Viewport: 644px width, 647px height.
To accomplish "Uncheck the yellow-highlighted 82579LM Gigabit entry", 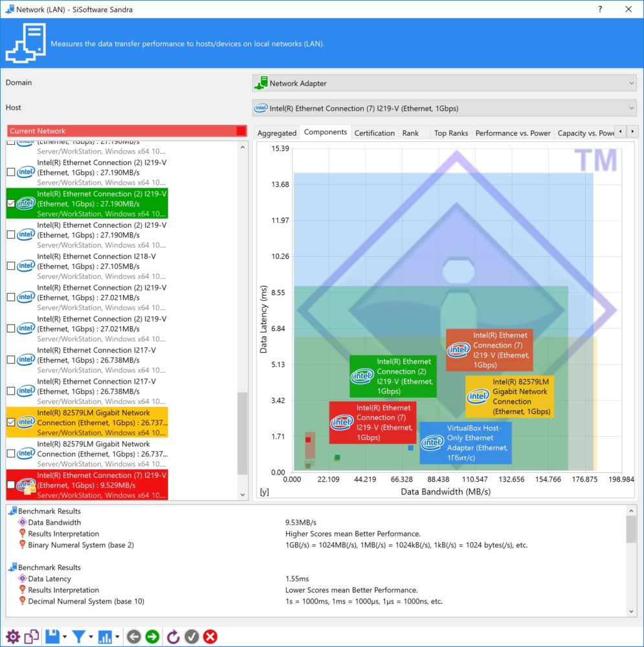I will [x=11, y=422].
